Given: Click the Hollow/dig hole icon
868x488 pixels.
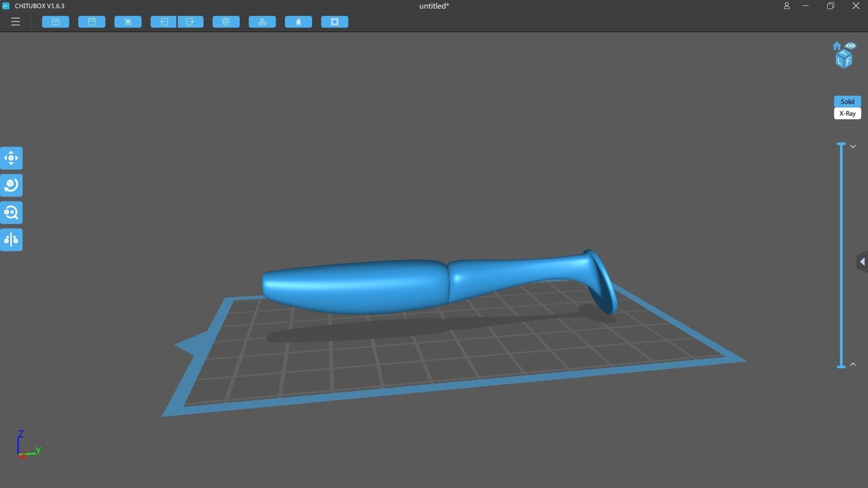Looking at the screenshot, I should (335, 22).
